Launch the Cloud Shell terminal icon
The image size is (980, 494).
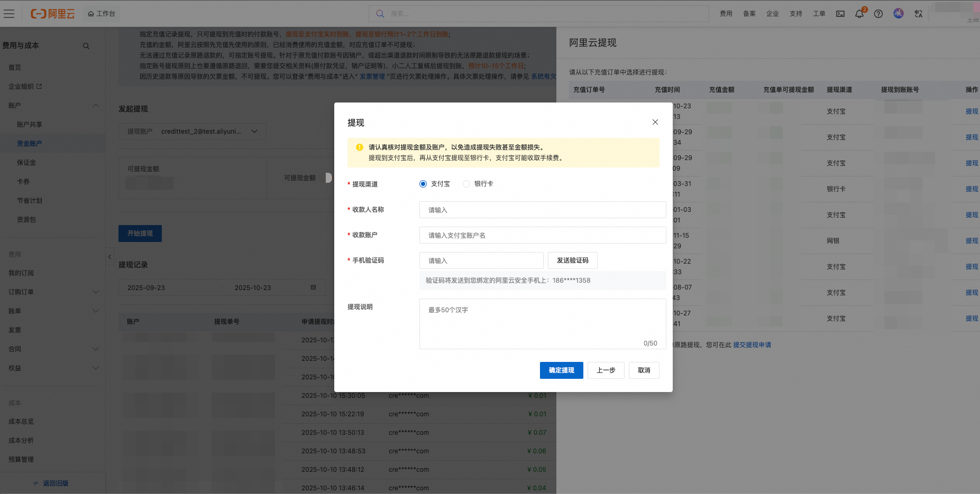pos(840,14)
